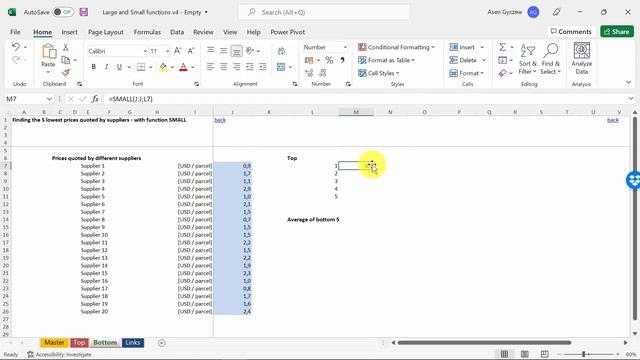Click the Top Align icon

pyautogui.click(x=211, y=50)
